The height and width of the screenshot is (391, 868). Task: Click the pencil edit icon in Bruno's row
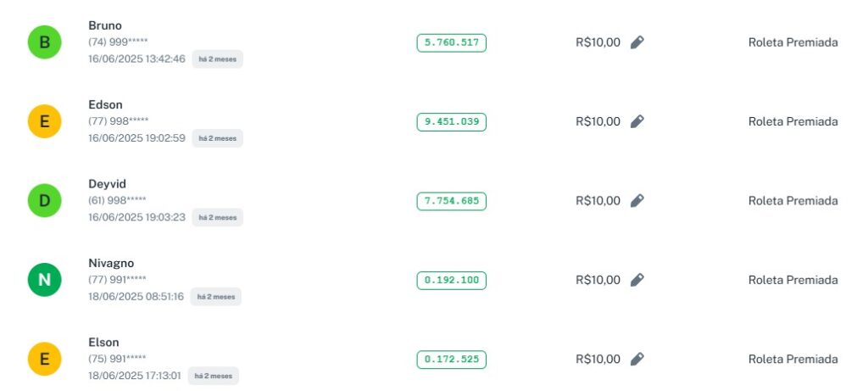click(637, 42)
